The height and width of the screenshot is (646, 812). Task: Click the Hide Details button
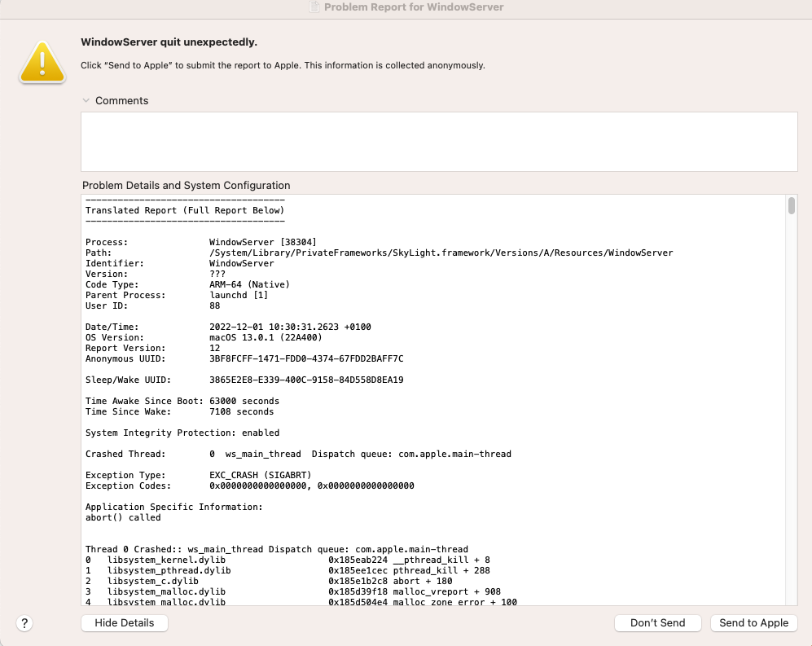click(x=125, y=622)
